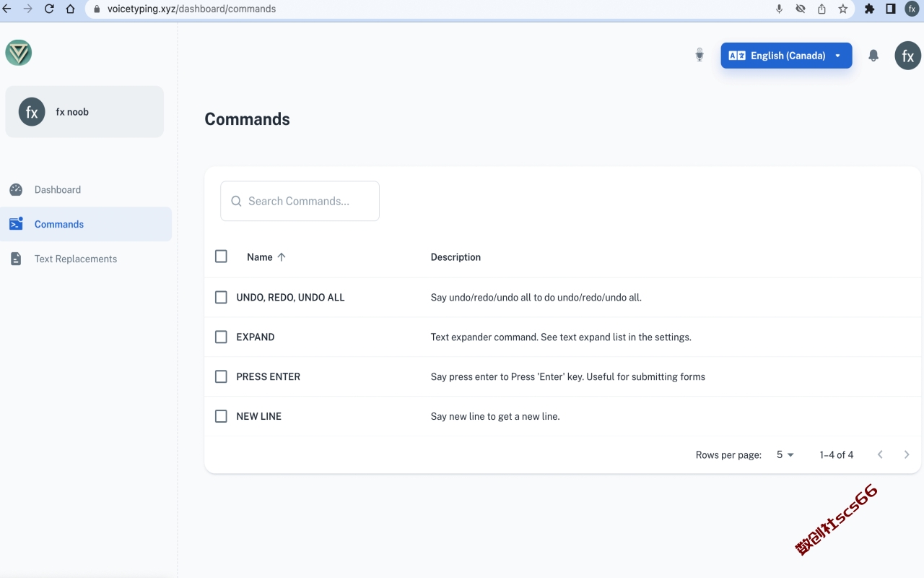Click the '1–4 of 4' pagination text
This screenshot has width=924, height=578.
(837, 454)
